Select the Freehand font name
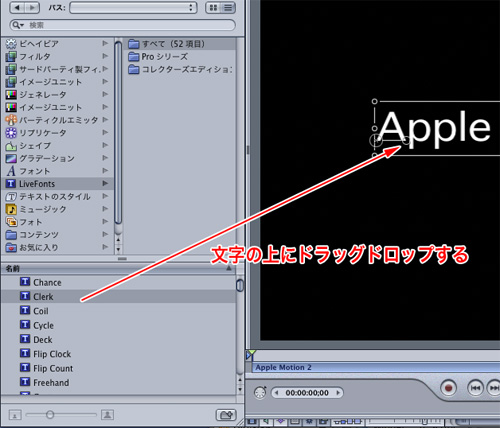The width and height of the screenshot is (500, 428). tap(51, 383)
